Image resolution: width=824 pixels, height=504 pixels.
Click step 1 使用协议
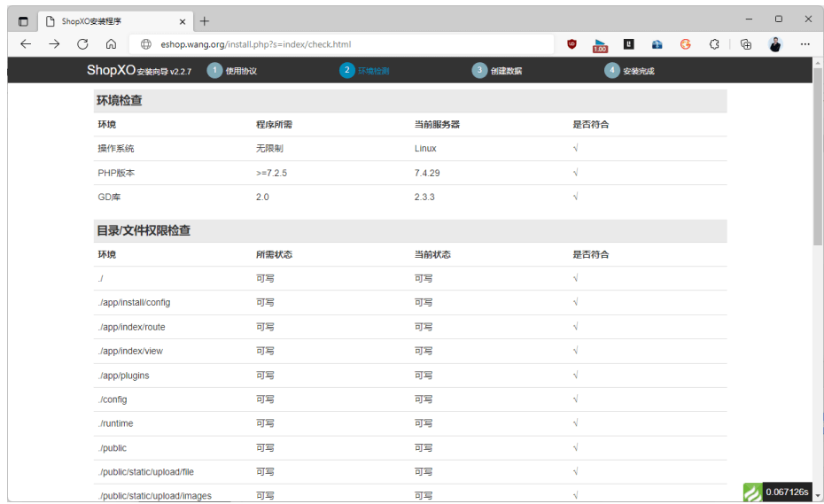[x=232, y=71]
